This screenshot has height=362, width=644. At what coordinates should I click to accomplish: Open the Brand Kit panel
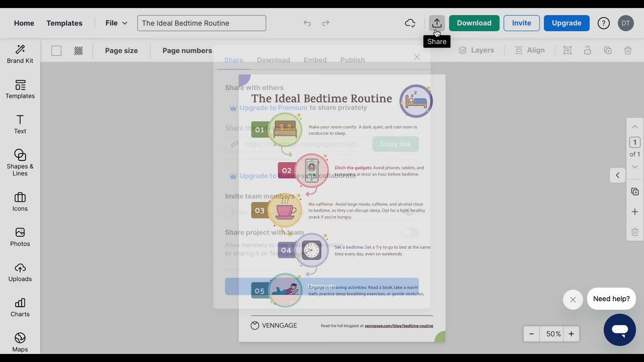coord(20,54)
